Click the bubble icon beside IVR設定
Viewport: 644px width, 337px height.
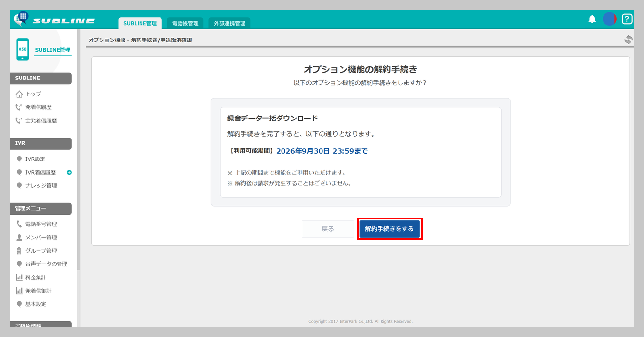[x=19, y=159]
